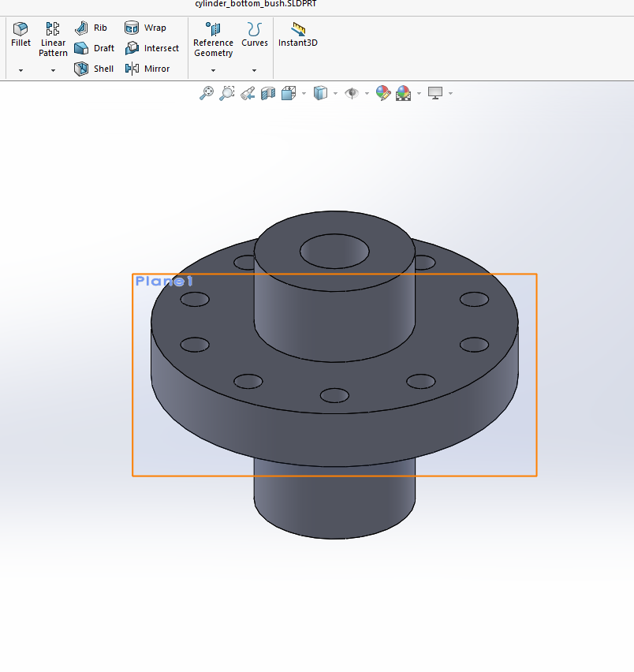The height and width of the screenshot is (672, 634).
Task: Open the View Orientation menu
Action: 289,93
